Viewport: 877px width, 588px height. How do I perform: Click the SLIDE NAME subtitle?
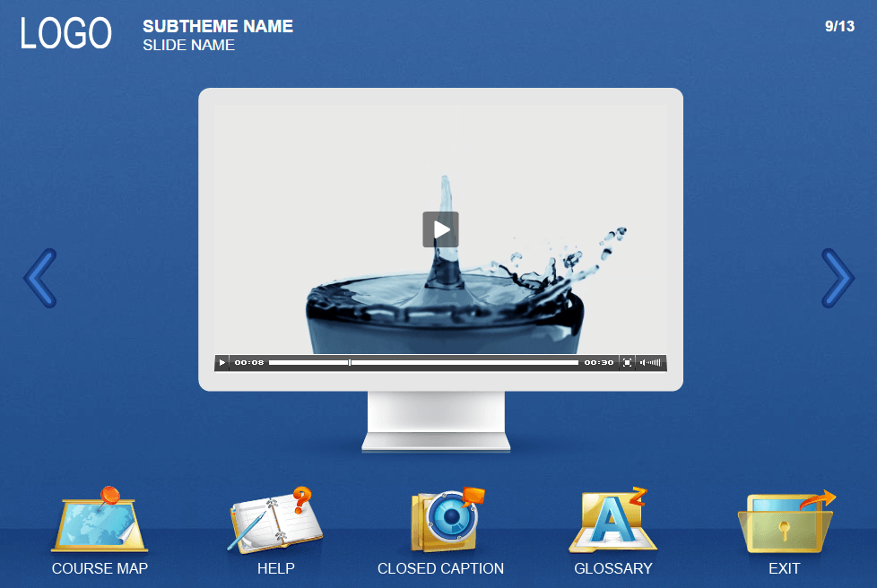click(188, 46)
